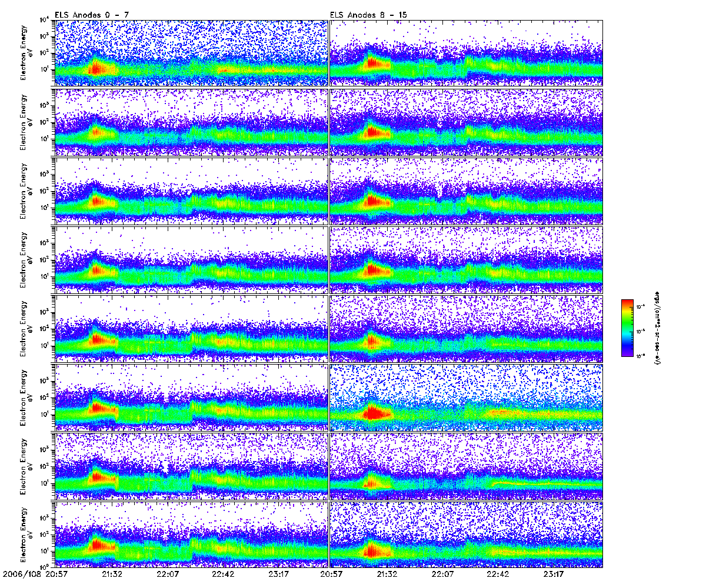Click the fourth row's "Electron Energy" axis label
Viewport: 706px width, 588px height.
(24, 259)
